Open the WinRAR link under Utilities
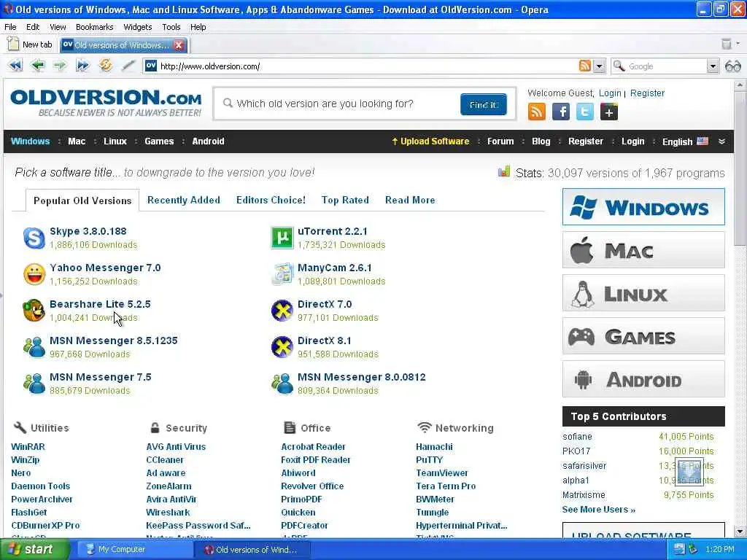This screenshot has width=747, height=560. point(28,447)
